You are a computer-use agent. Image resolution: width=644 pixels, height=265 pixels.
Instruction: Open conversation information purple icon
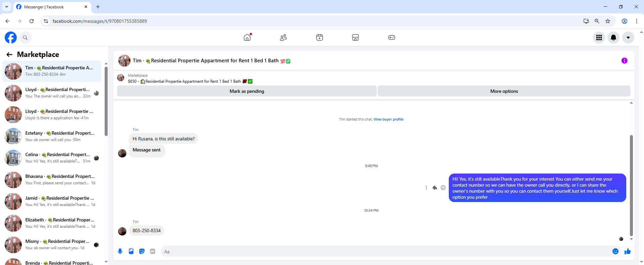(624, 61)
